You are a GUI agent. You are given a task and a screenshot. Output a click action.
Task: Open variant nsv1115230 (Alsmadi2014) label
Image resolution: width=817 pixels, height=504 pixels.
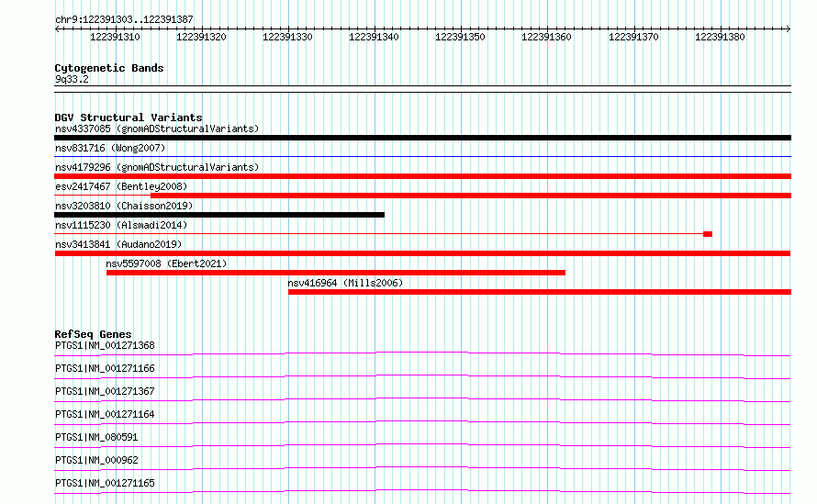[121, 225]
